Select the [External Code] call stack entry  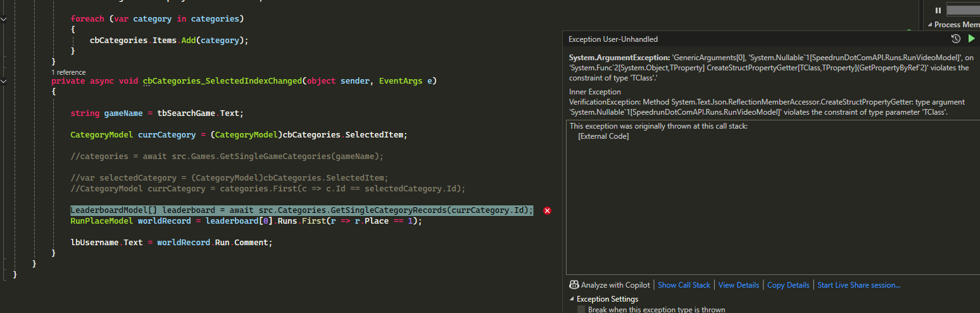(x=603, y=136)
